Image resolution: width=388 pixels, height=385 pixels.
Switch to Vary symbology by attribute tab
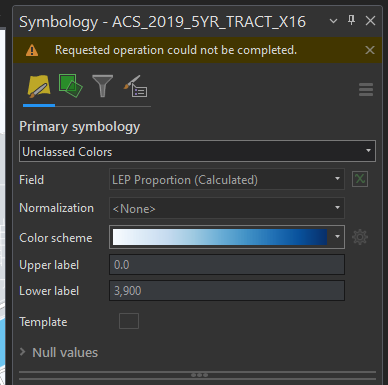pyautogui.click(x=70, y=86)
